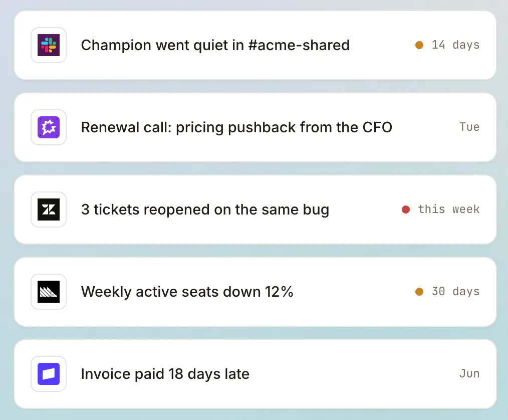The width and height of the screenshot is (508, 420).
Task: Click the this week timestamp label
Action: tap(449, 209)
